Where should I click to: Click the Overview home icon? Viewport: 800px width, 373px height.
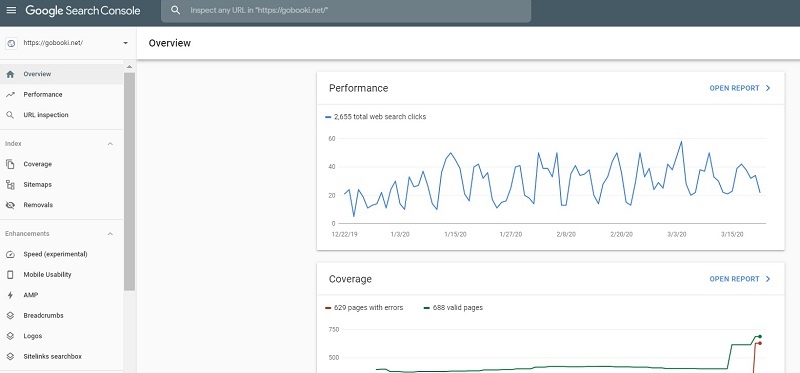pos(10,74)
